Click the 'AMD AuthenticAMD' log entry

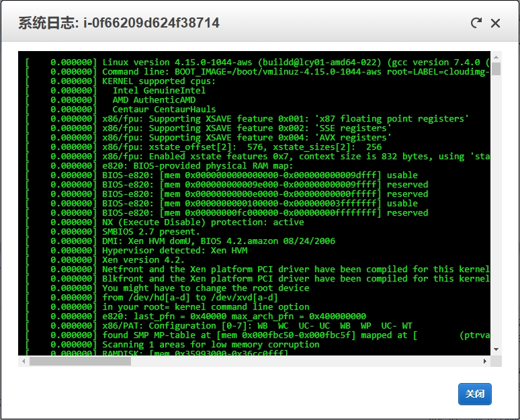[x=154, y=99]
